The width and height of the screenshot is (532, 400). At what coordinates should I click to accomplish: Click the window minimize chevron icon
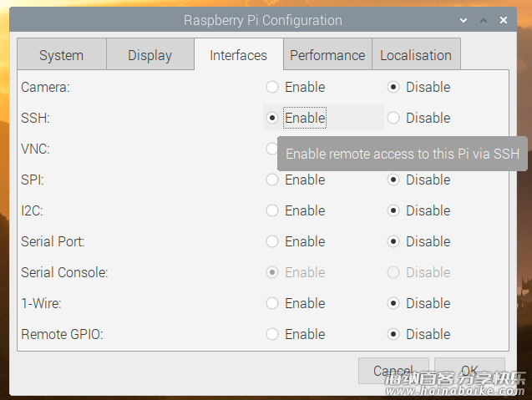[464, 20]
